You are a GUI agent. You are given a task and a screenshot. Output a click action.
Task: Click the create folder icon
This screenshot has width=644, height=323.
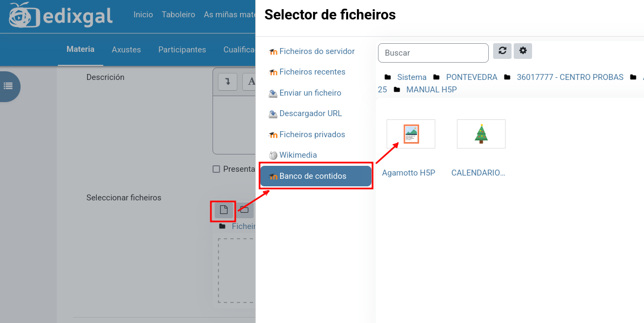[x=244, y=210]
